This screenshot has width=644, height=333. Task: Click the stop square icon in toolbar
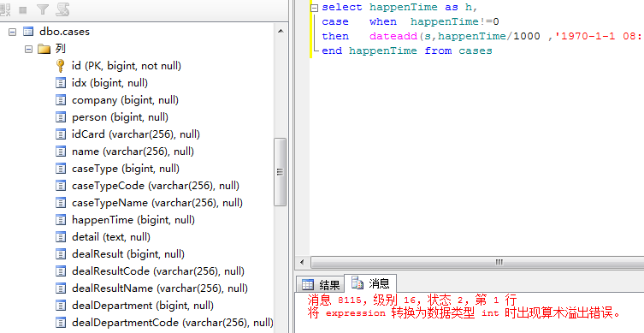[x=23, y=10]
